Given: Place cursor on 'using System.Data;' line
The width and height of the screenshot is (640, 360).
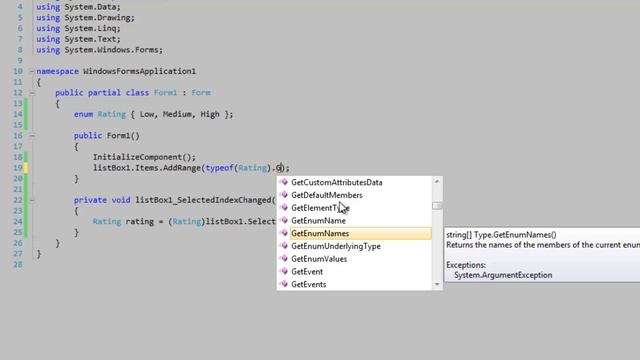Looking at the screenshot, I should point(78,7).
